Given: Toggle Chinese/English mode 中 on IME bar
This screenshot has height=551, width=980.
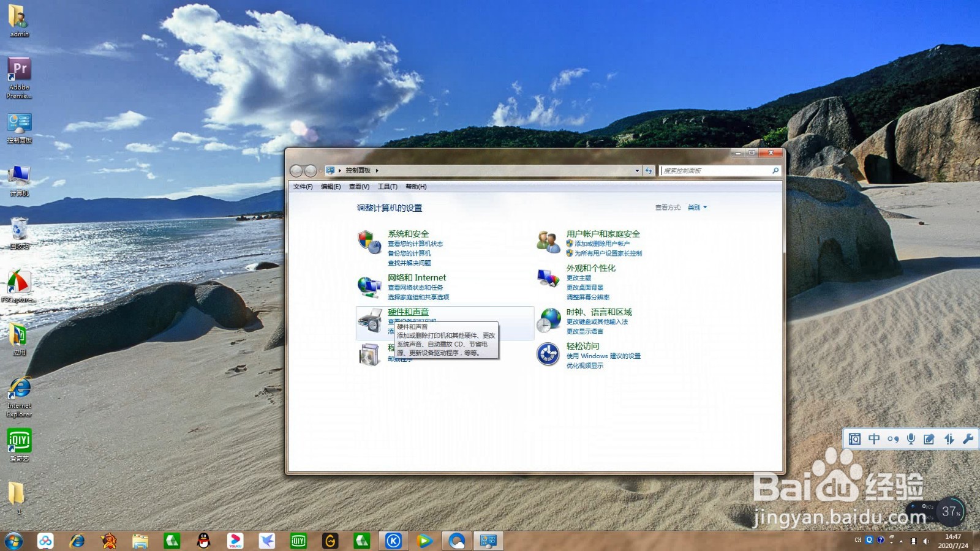Looking at the screenshot, I should tap(874, 439).
